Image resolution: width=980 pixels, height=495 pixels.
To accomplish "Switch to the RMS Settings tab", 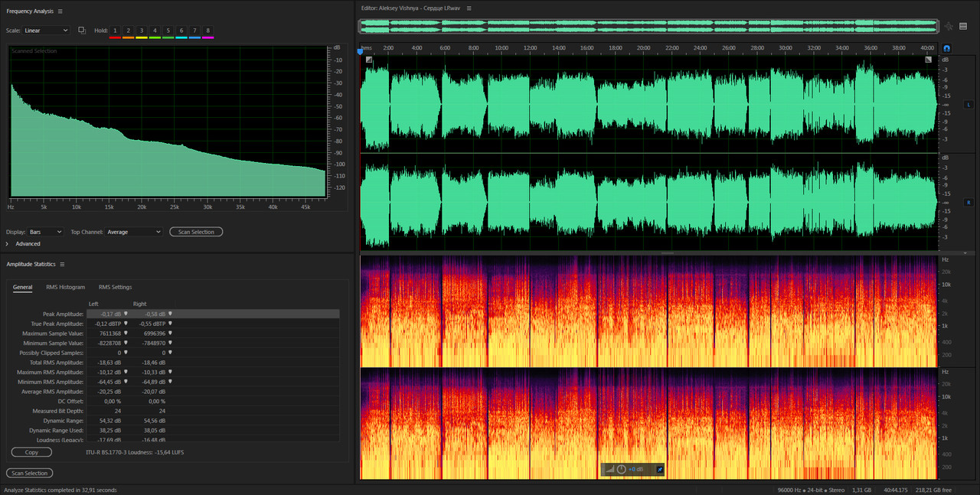I will (x=115, y=287).
